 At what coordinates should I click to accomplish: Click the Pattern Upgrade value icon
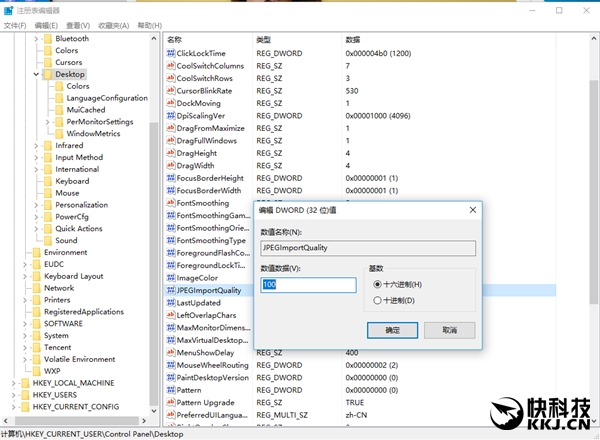coord(170,403)
